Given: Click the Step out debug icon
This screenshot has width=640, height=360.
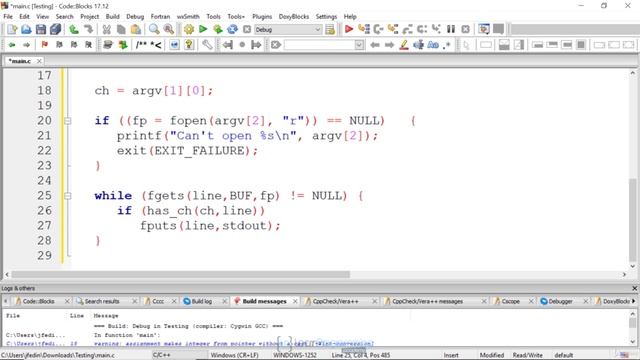Looking at the screenshot, I should point(407,29).
